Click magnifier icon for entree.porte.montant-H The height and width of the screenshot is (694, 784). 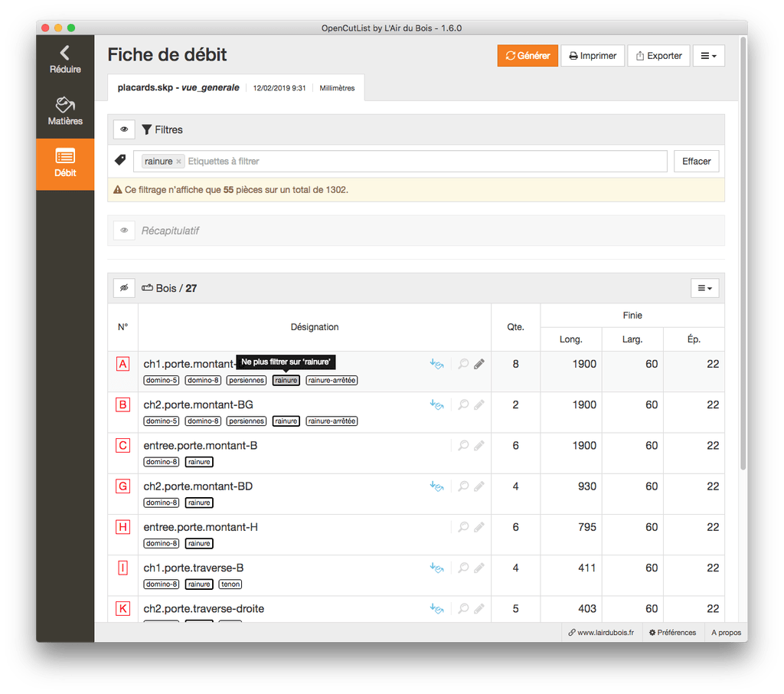point(463,527)
